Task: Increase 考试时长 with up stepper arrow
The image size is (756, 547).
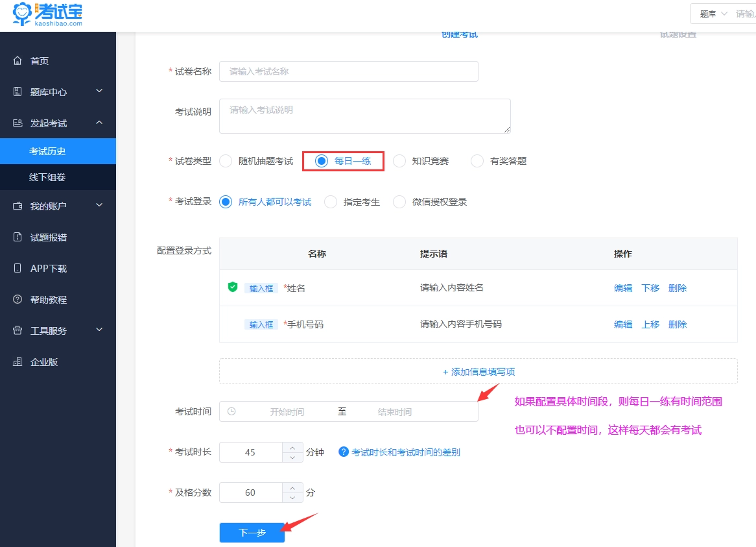Action: (292, 448)
